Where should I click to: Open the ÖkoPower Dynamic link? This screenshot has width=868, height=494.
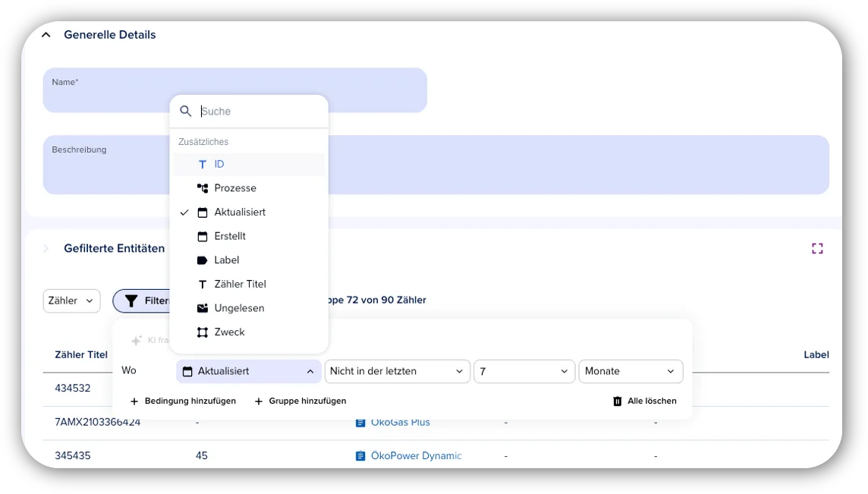tap(417, 456)
